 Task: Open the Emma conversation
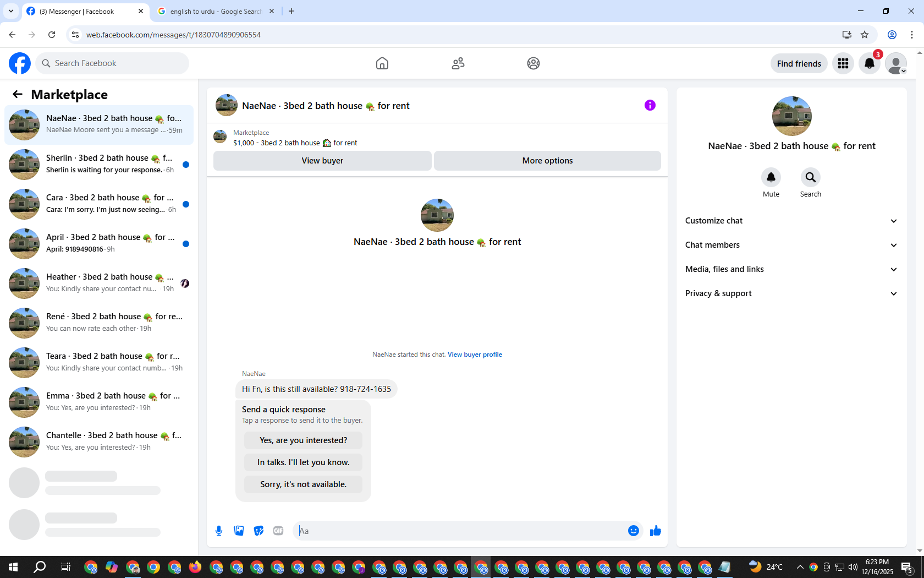pyautogui.click(x=99, y=402)
